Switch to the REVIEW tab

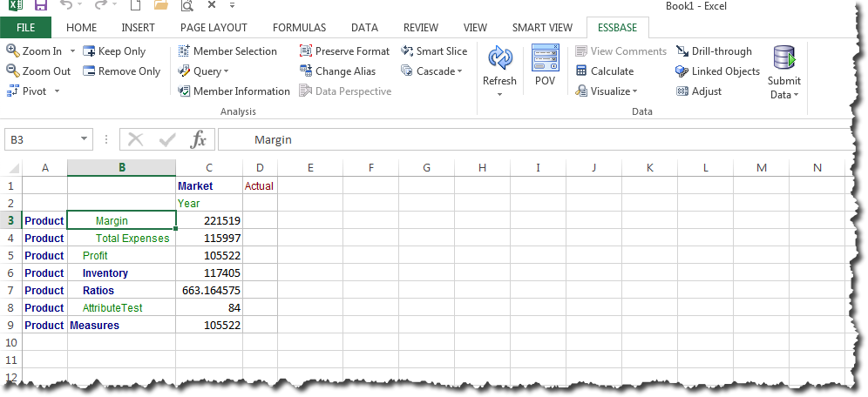point(421,27)
